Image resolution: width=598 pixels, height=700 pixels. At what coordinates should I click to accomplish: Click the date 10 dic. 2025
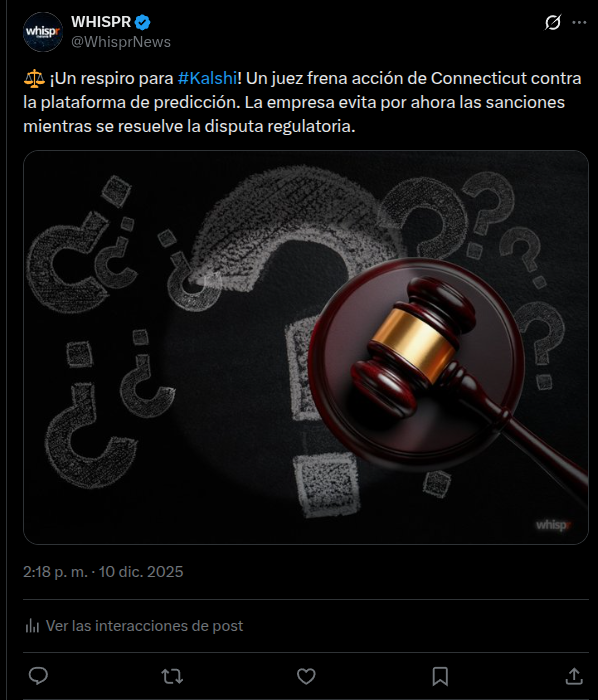point(141,572)
